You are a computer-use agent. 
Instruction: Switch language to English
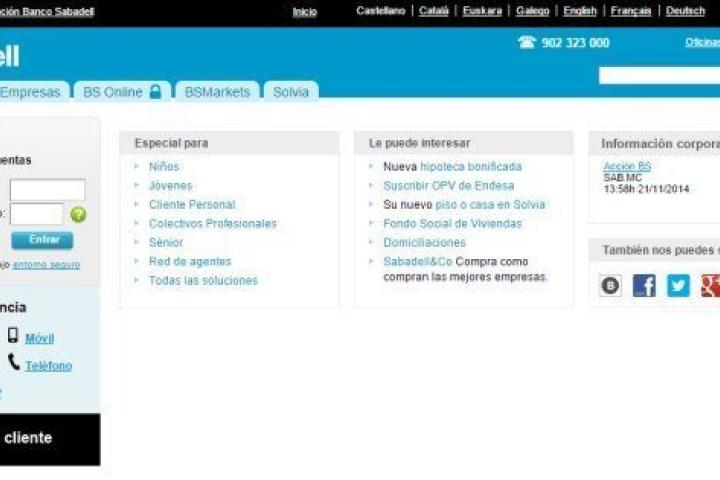pos(579,11)
